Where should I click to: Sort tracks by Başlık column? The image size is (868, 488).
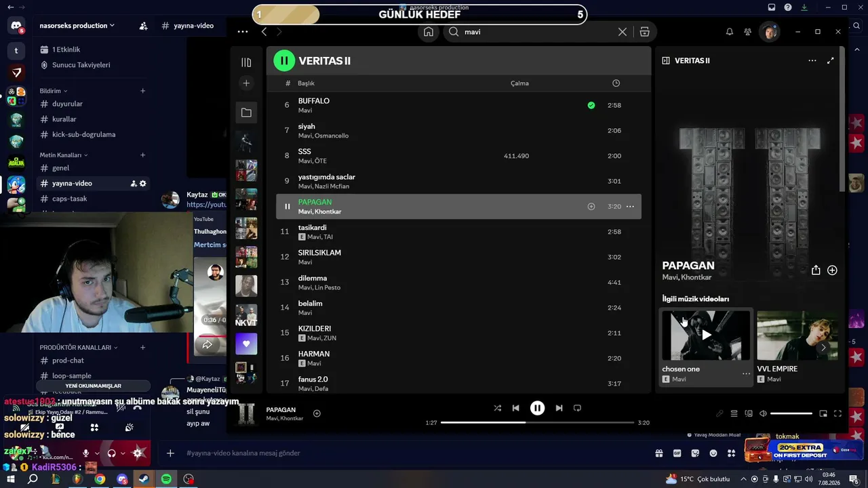coord(306,83)
